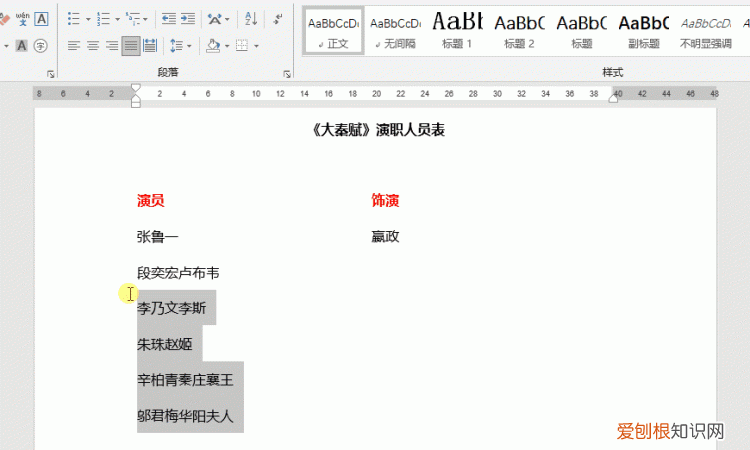Open Asian layout dropdown arrow
750x450 pixels.
(227, 19)
